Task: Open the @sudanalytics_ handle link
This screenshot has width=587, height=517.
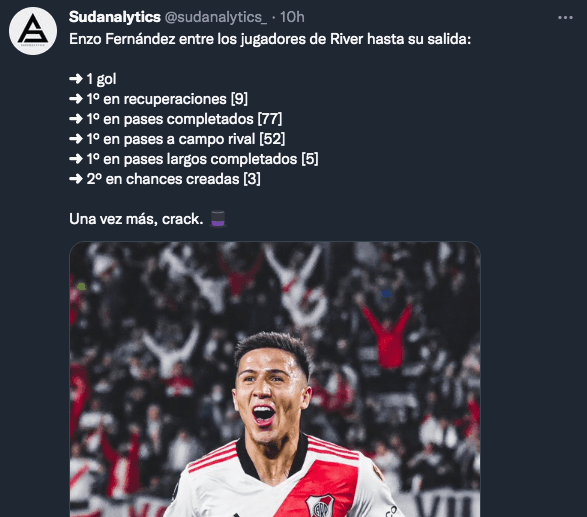Action: click(216, 17)
